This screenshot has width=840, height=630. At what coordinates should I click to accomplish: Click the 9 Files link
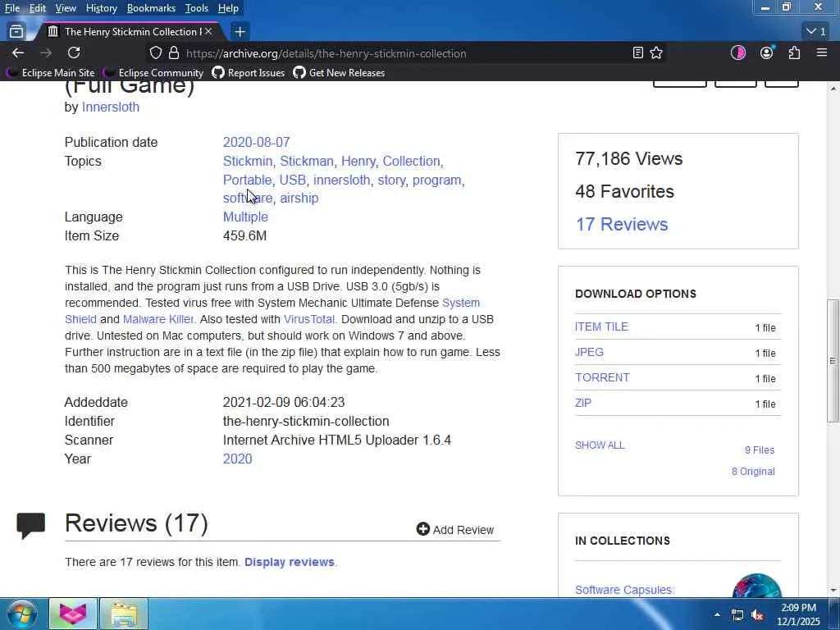click(x=759, y=450)
